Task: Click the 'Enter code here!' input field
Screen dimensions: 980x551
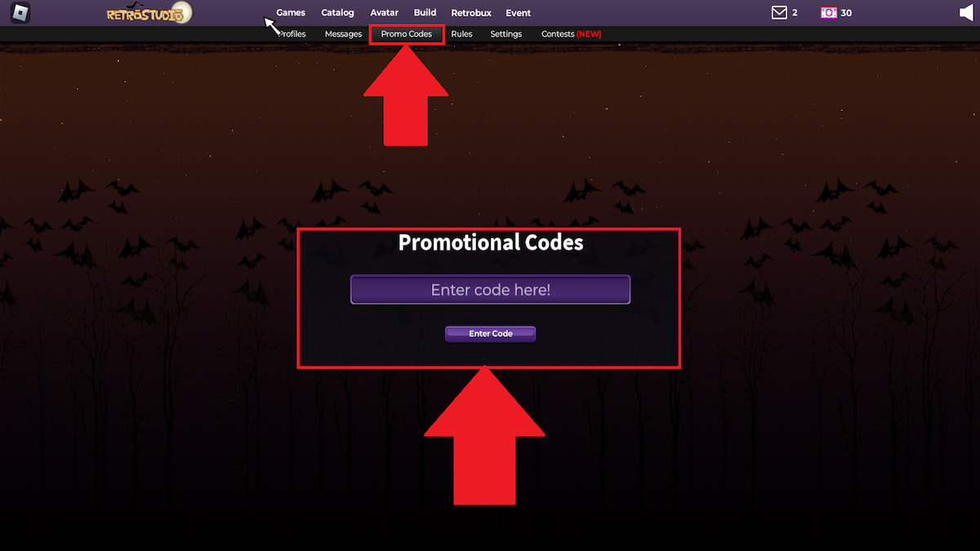Action: (490, 290)
